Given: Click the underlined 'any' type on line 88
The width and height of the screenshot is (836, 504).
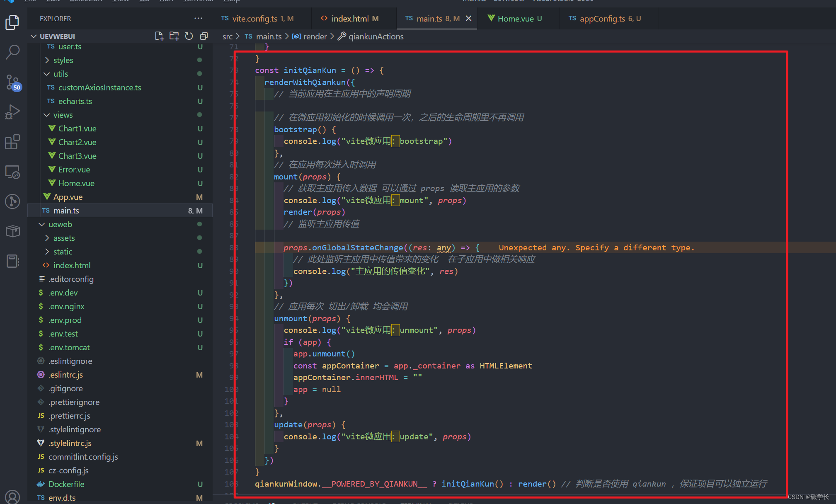Looking at the screenshot, I should pyautogui.click(x=443, y=247).
